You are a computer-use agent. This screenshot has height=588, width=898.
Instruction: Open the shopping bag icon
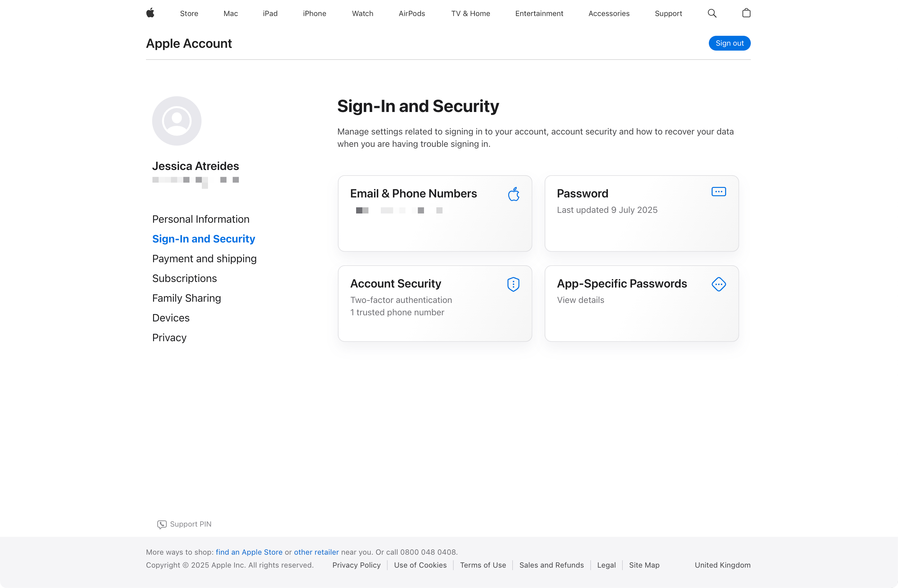(746, 13)
